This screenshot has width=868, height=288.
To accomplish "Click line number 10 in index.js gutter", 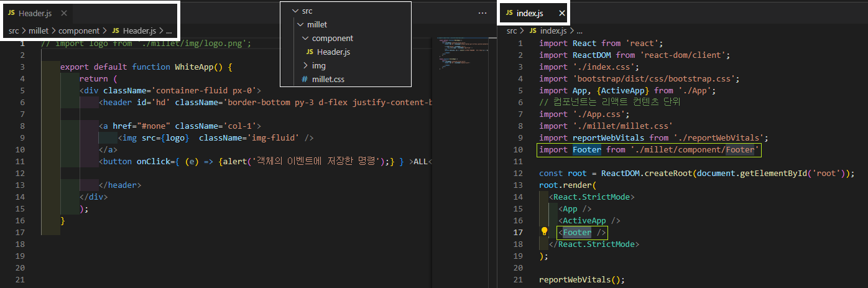I will 519,150.
